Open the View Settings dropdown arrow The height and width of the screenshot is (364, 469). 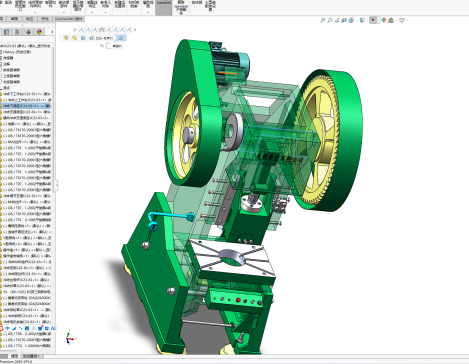click(407, 21)
